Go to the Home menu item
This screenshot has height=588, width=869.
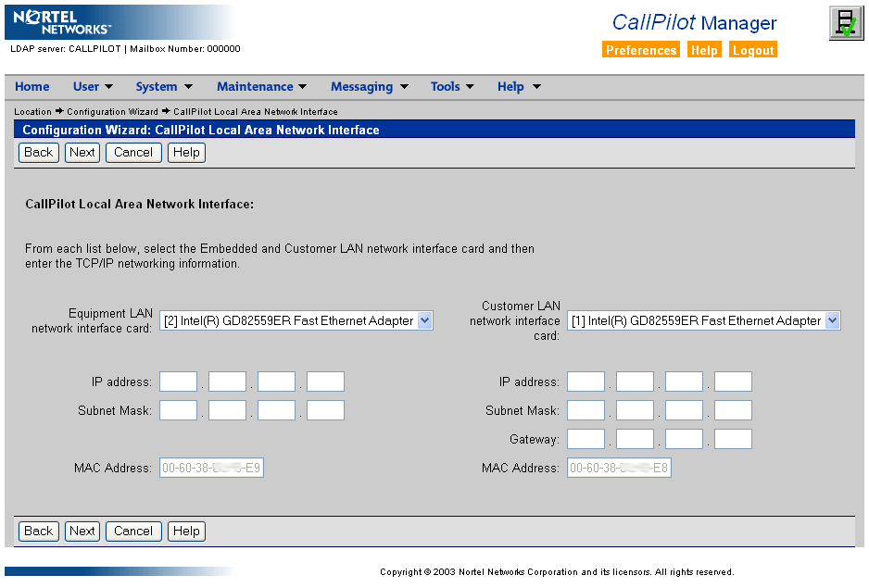click(x=32, y=86)
